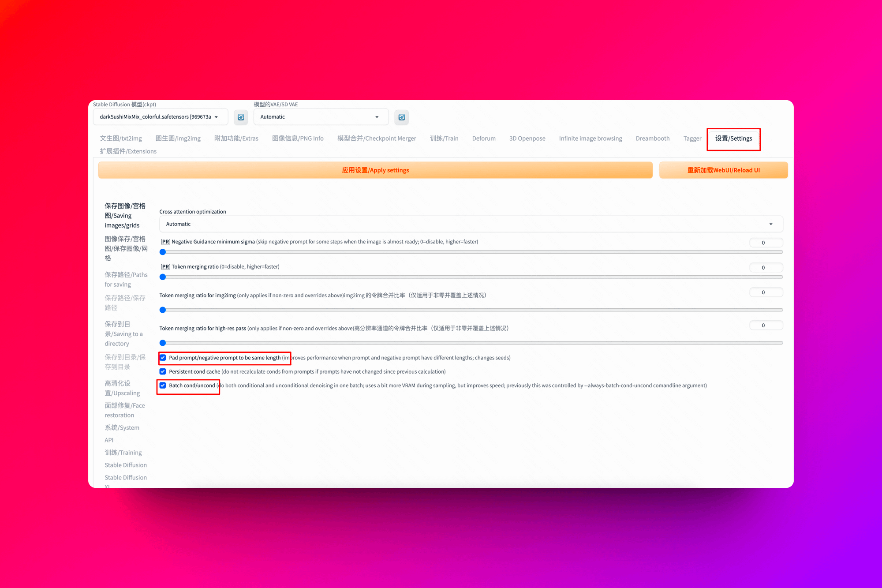Toggle Persistent cond cache checkbox
This screenshot has height=588, width=882.
pyautogui.click(x=163, y=371)
